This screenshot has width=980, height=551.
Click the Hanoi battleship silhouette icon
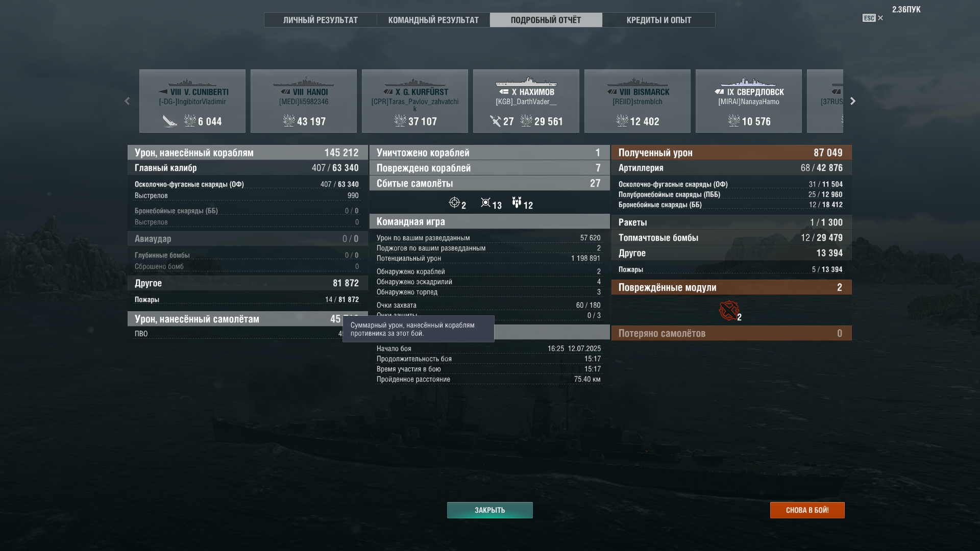point(304,82)
